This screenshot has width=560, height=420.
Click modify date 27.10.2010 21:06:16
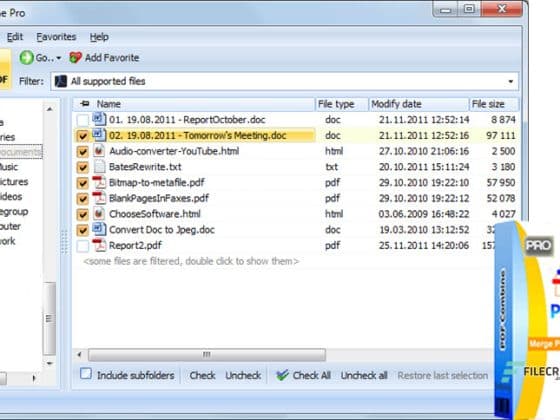click(x=424, y=151)
